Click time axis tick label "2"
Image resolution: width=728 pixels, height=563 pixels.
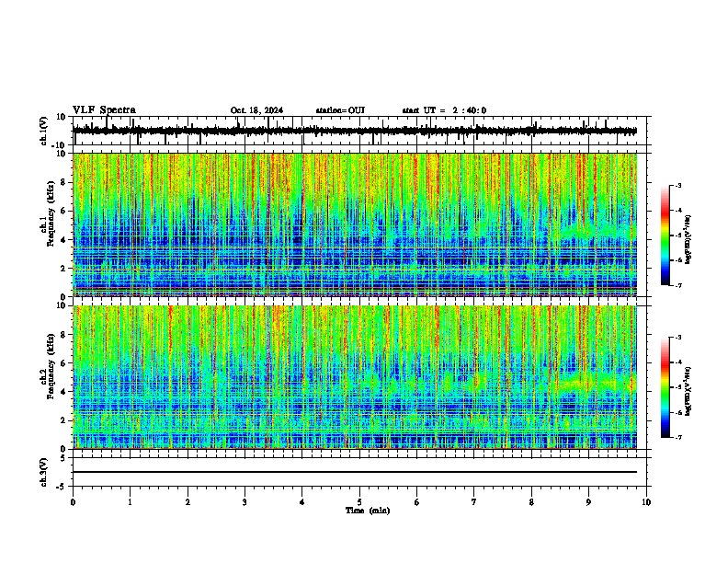pos(188,502)
